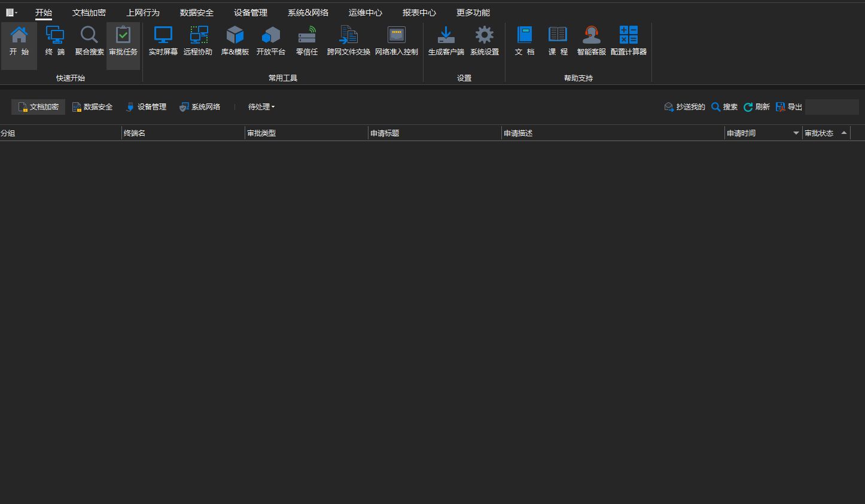Open the 课程 courses icon

click(558, 41)
